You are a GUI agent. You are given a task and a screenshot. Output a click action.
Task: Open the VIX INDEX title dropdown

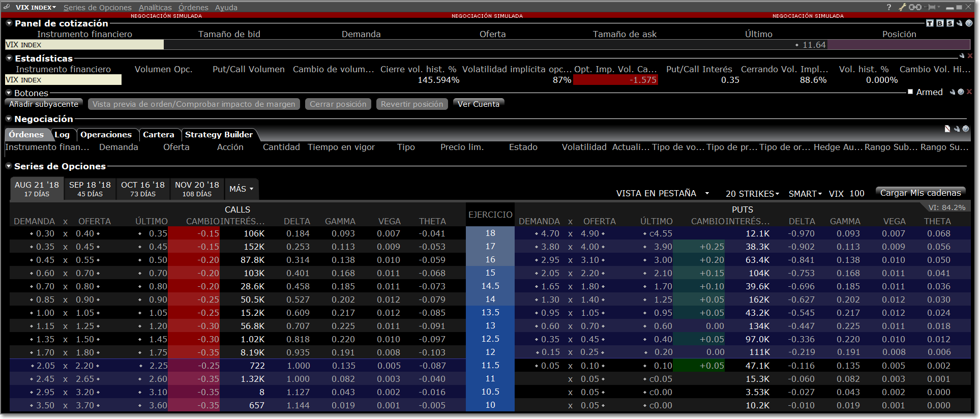(x=36, y=7)
